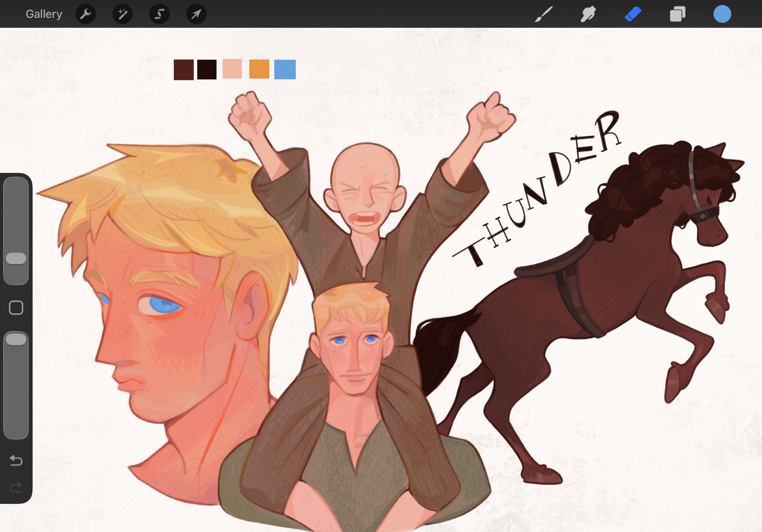This screenshot has height=532, width=762.
Task: Click the peach skin-tone palette square
Action: [232, 69]
